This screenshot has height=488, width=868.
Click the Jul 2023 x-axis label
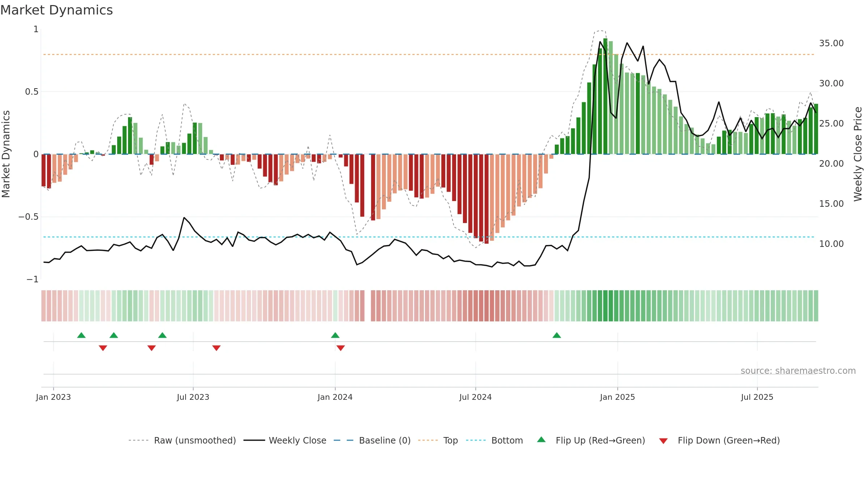point(193,397)
